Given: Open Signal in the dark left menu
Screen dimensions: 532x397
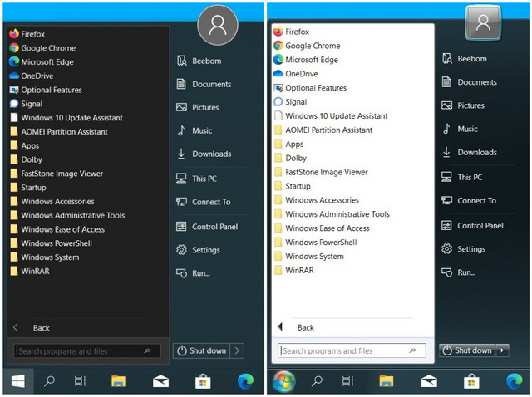Looking at the screenshot, I should tap(26, 104).
